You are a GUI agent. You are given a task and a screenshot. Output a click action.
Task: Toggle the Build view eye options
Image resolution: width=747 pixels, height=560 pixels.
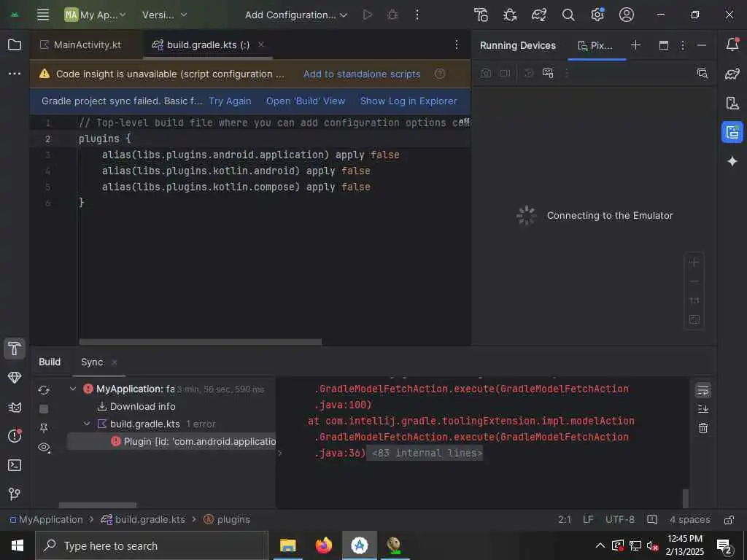coord(44,447)
